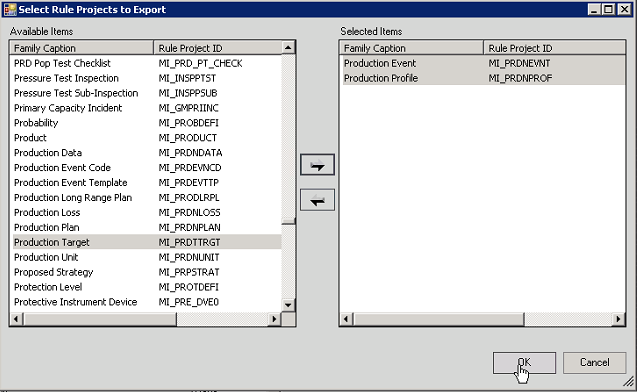Click the dialog title bar application icon
Viewport: 637px width, 392px height.
(10, 9)
